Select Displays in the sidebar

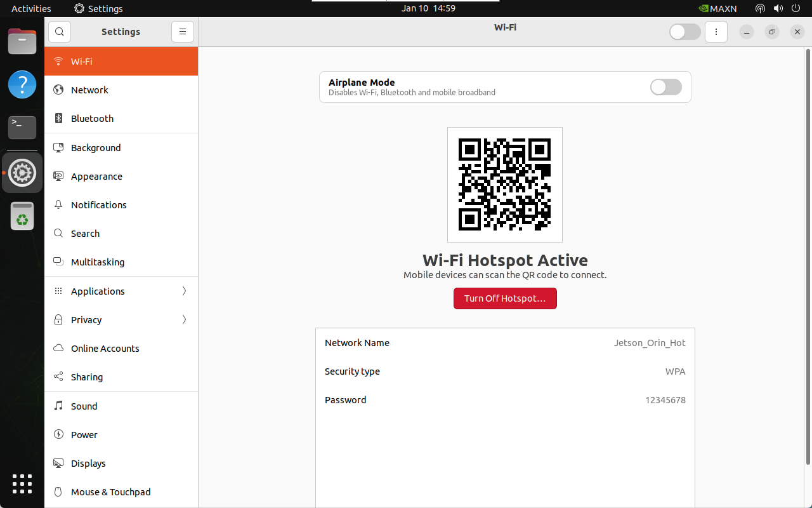(88, 464)
